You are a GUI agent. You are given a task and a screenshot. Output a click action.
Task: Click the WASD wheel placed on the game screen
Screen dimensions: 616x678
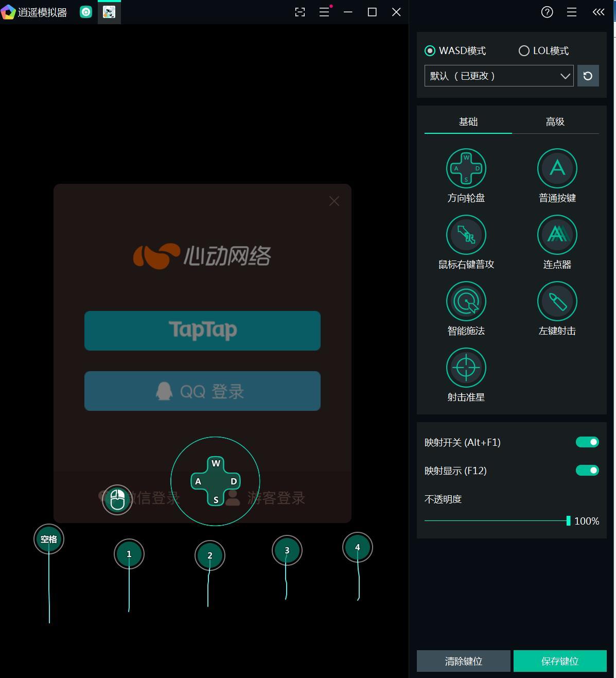click(x=215, y=481)
